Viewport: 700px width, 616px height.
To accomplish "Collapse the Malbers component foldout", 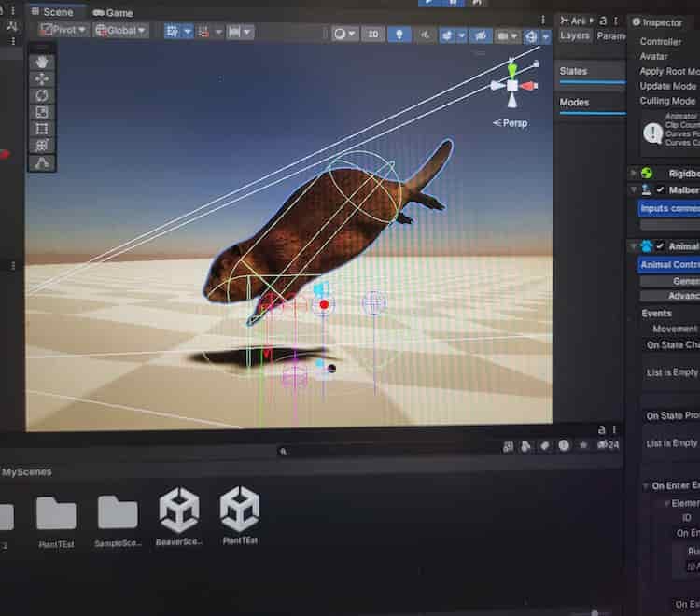I will [x=633, y=190].
